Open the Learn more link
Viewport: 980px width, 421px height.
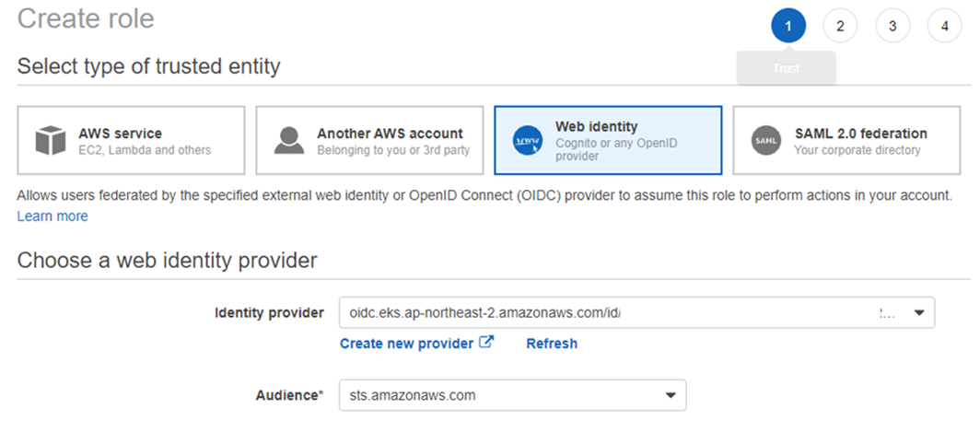pos(52,216)
